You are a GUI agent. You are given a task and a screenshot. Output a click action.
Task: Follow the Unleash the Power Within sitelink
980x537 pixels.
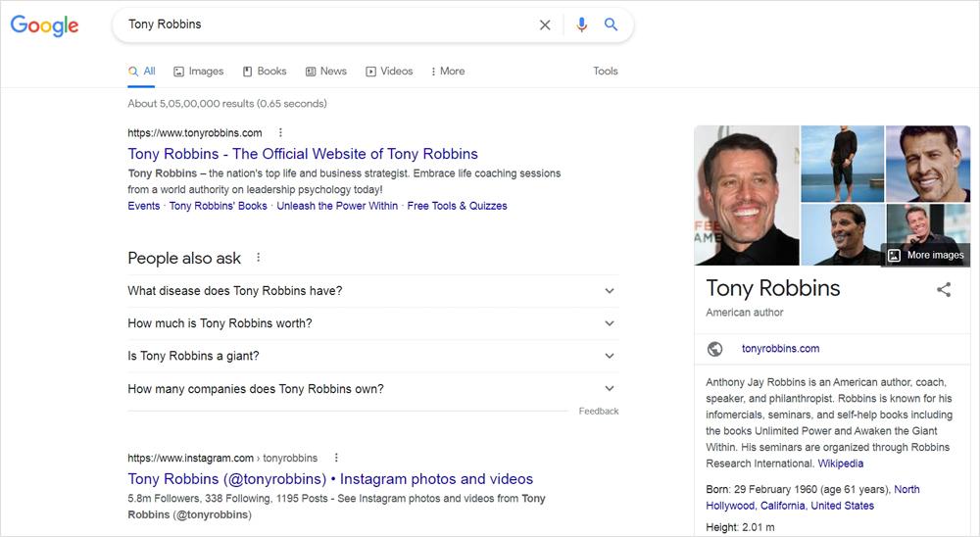[x=337, y=206]
